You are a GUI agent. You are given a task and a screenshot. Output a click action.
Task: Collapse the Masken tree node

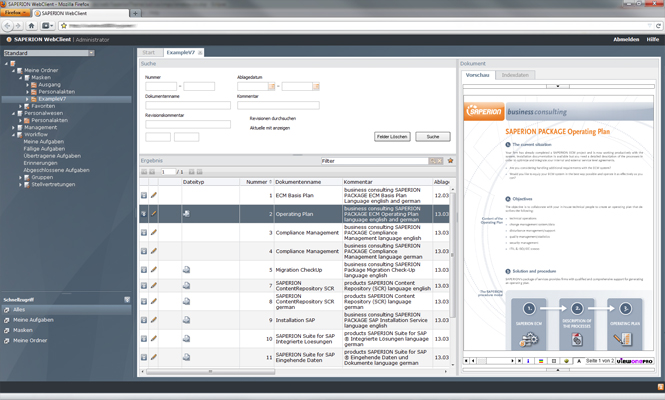click(x=20, y=78)
